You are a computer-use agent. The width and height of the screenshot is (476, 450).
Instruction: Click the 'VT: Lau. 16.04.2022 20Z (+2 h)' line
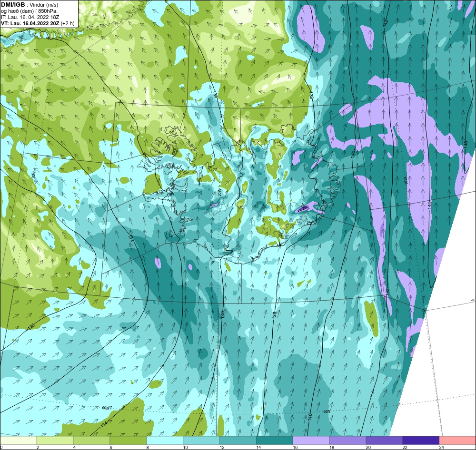38,23
